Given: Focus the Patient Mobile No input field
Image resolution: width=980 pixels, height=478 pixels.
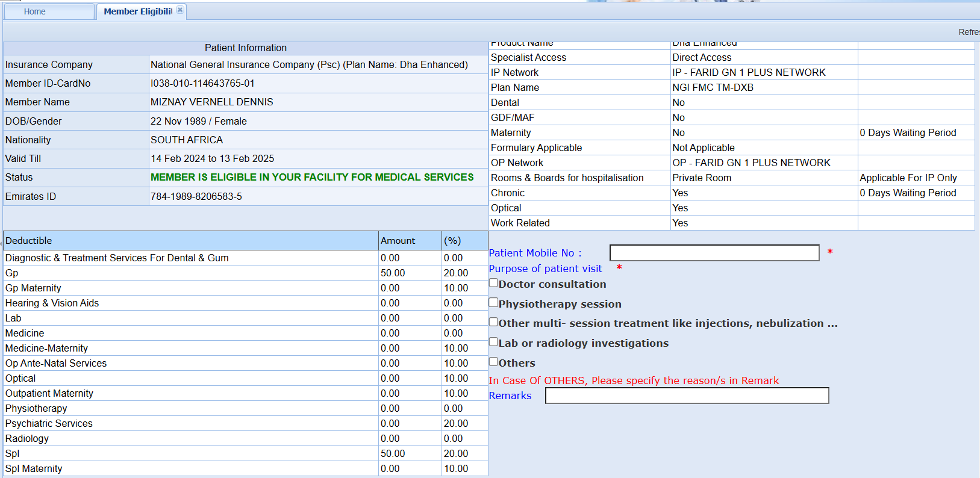Looking at the screenshot, I should 714,253.
